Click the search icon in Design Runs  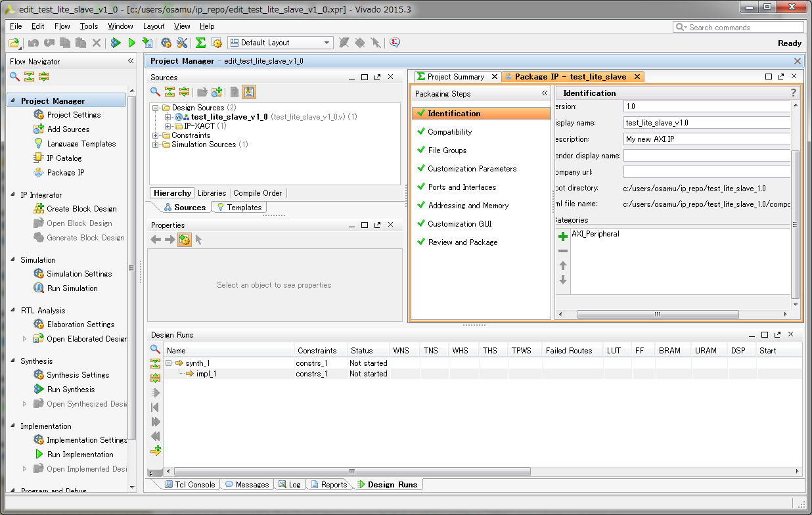[x=155, y=349]
